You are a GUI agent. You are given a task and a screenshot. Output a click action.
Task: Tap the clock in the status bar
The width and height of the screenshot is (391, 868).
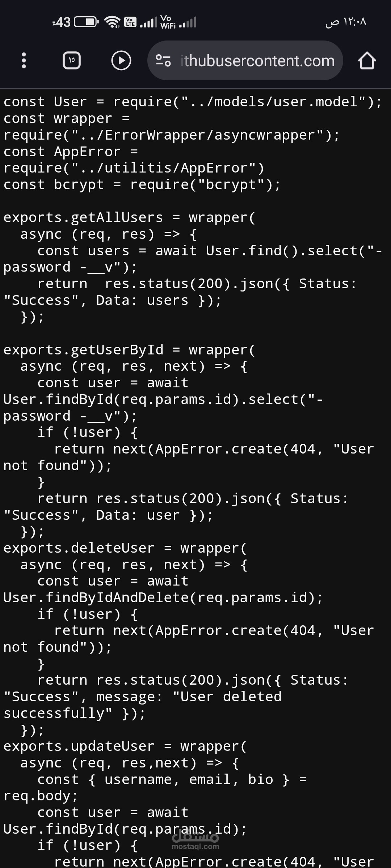pos(346,22)
